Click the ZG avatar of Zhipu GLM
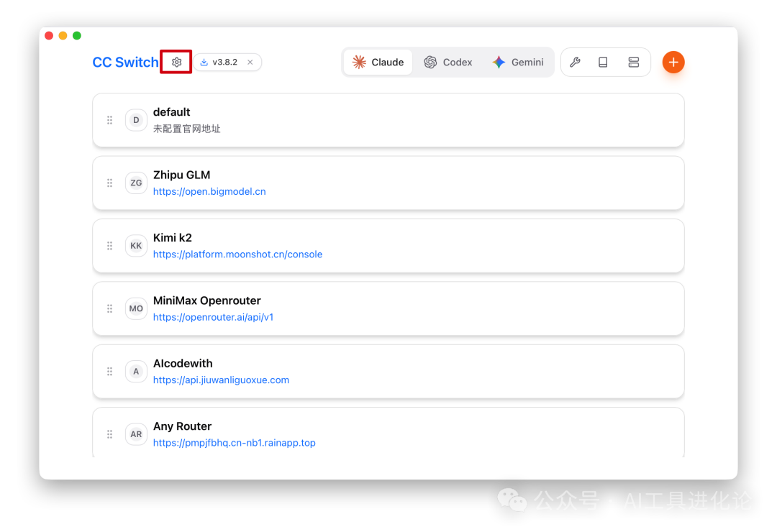This screenshot has height=532, width=777. coord(136,183)
